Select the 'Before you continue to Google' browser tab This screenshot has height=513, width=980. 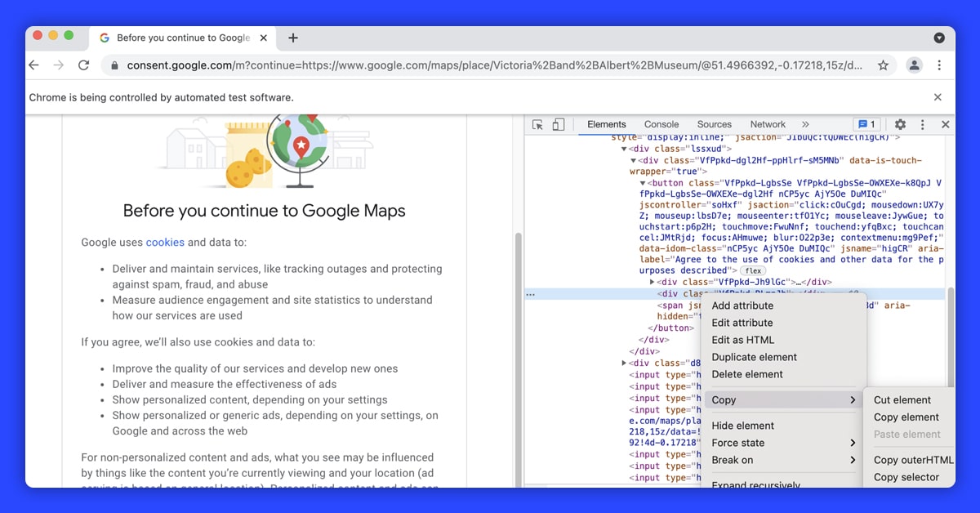tap(183, 38)
